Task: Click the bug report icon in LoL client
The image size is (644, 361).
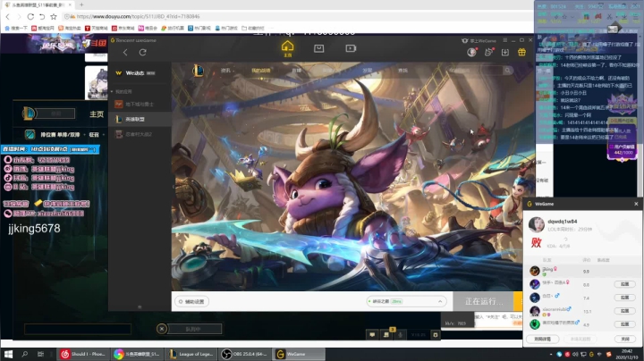Action: (x=436, y=335)
